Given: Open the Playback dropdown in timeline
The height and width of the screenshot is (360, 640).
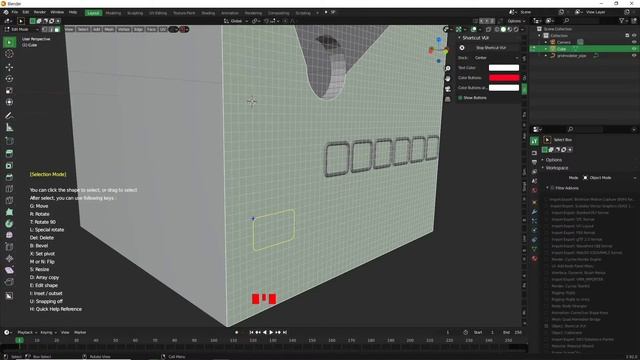Looking at the screenshot, I should 27,333.
